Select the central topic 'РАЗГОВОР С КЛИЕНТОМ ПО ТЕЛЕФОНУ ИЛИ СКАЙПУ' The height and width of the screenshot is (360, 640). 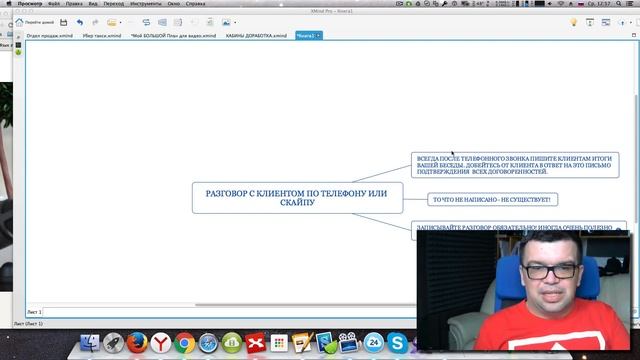pos(297,198)
